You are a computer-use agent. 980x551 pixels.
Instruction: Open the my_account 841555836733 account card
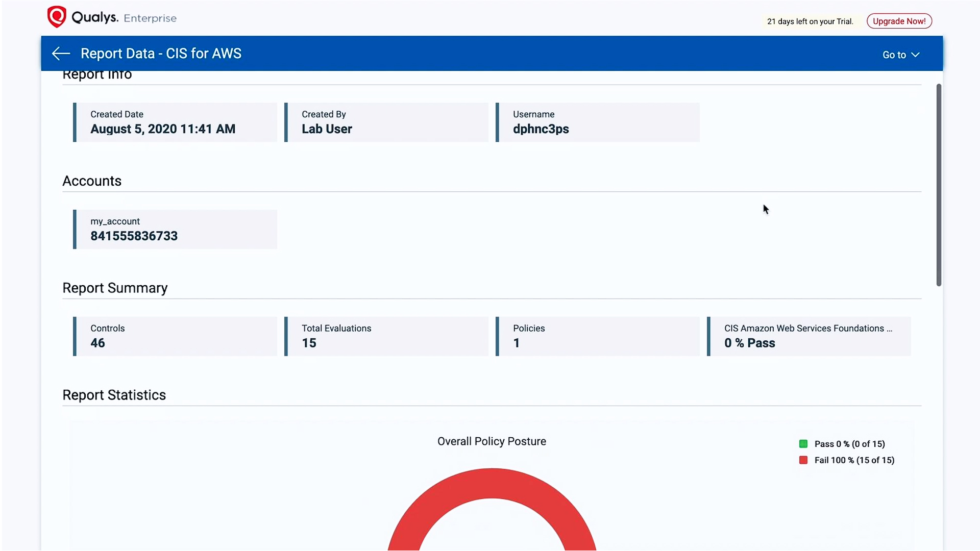click(x=175, y=229)
